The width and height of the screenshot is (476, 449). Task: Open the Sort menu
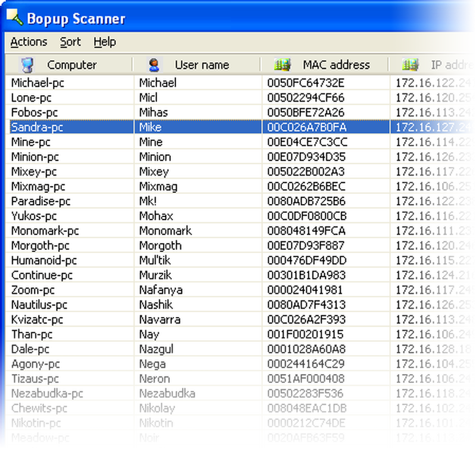point(70,42)
